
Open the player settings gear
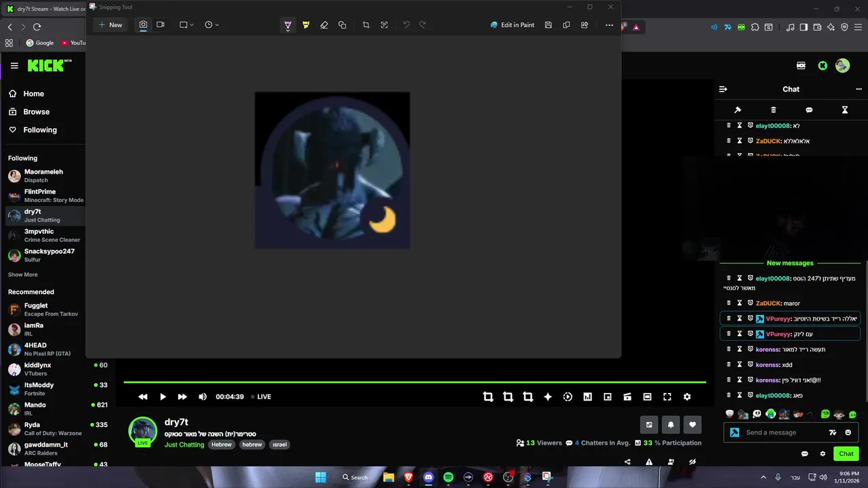[687, 396]
